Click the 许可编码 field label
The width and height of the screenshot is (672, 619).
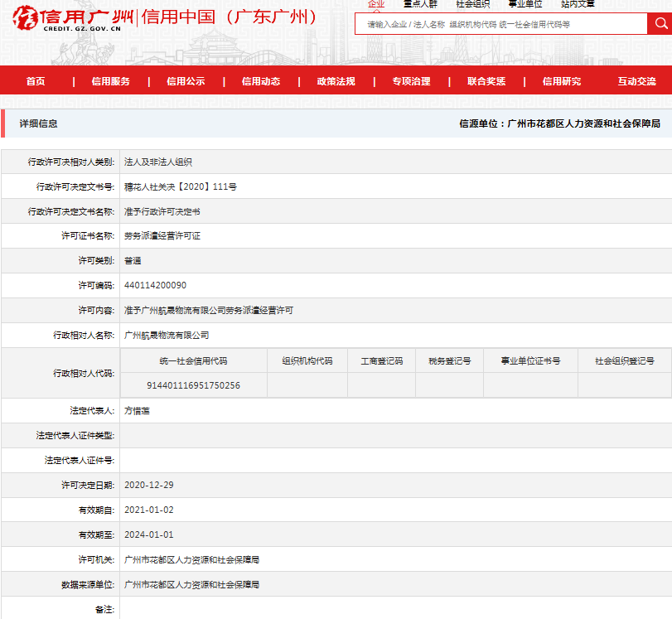96,286
